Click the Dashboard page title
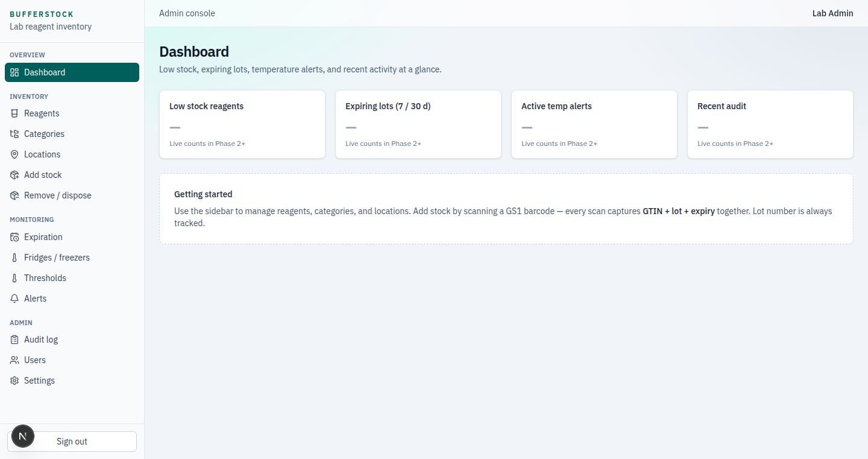 194,52
